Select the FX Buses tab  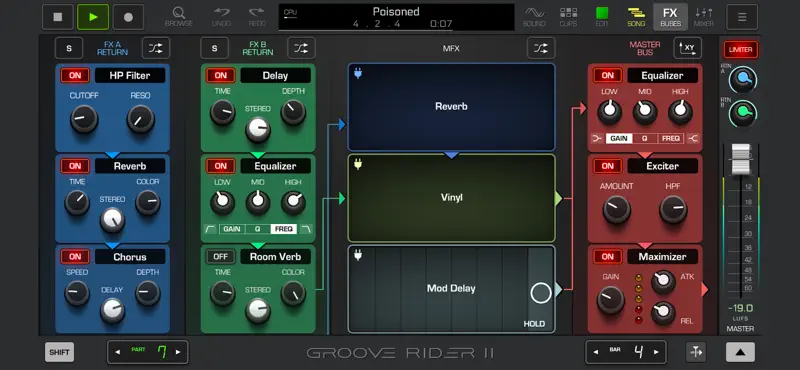click(670, 17)
